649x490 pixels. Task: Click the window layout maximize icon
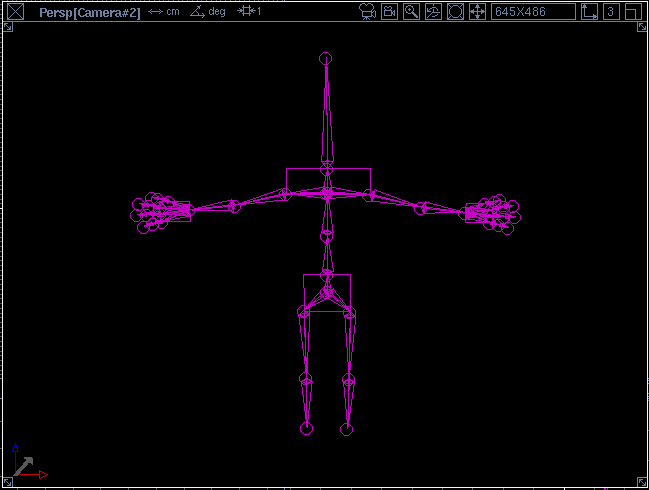(x=633, y=12)
